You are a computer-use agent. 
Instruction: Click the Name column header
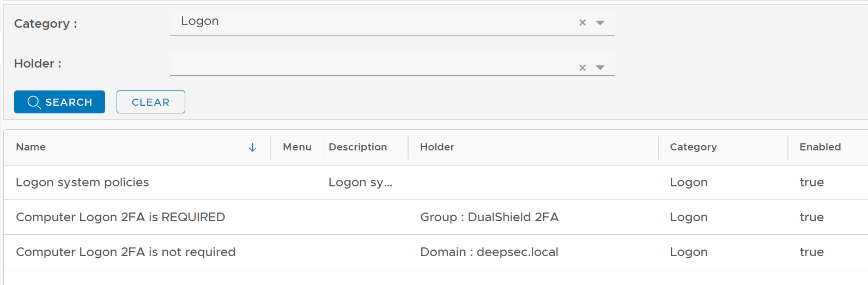31,147
